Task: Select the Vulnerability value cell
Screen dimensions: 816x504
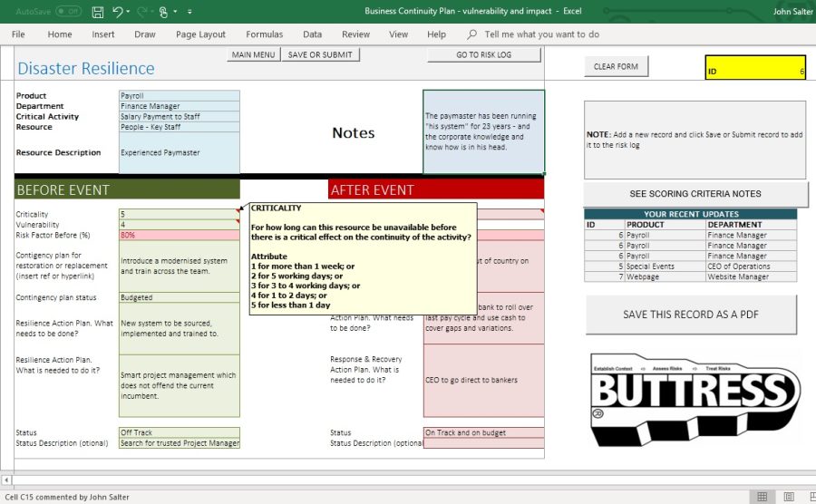Action: pos(179,225)
